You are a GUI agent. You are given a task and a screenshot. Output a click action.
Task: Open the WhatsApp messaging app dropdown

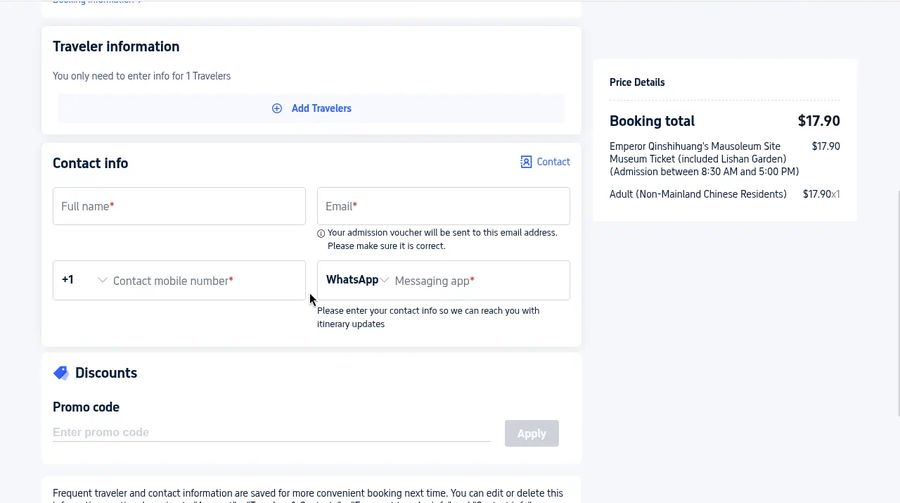pyautogui.click(x=357, y=280)
